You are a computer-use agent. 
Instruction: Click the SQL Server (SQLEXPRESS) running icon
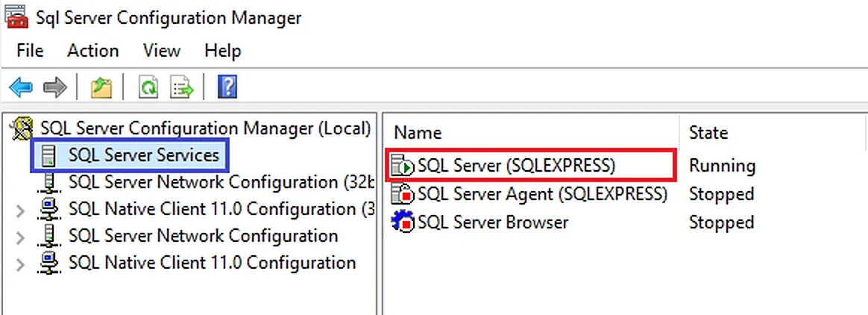(402, 165)
